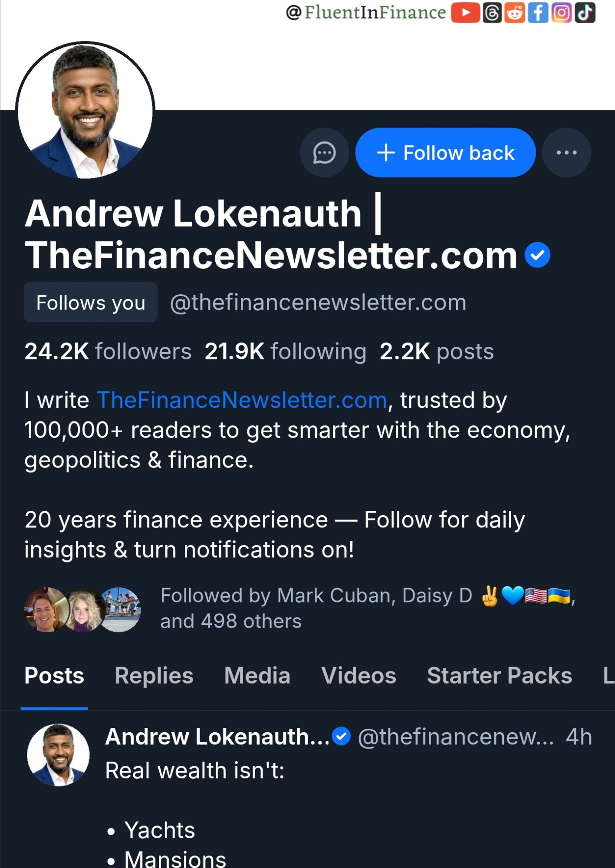
Task: Click the TikTok icon in the header
Action: (585, 13)
